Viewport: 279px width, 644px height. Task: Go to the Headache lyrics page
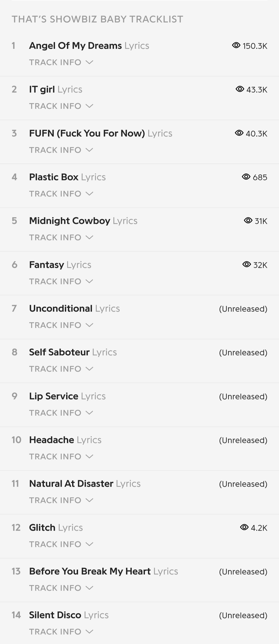[65, 440]
